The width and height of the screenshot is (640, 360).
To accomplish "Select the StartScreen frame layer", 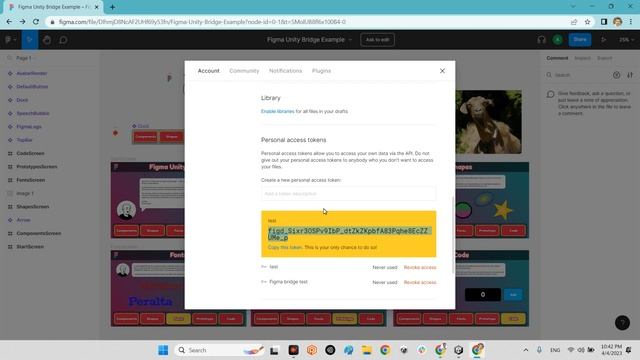I will 30,247.
